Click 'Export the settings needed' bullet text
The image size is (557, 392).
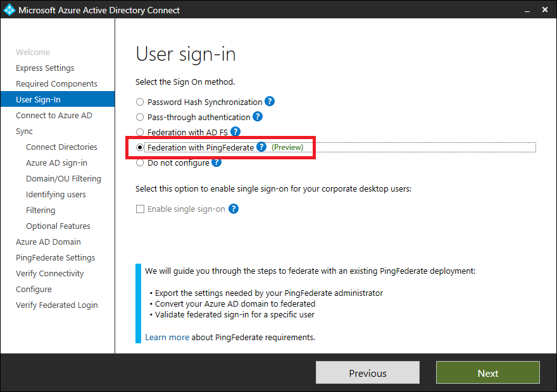click(269, 293)
